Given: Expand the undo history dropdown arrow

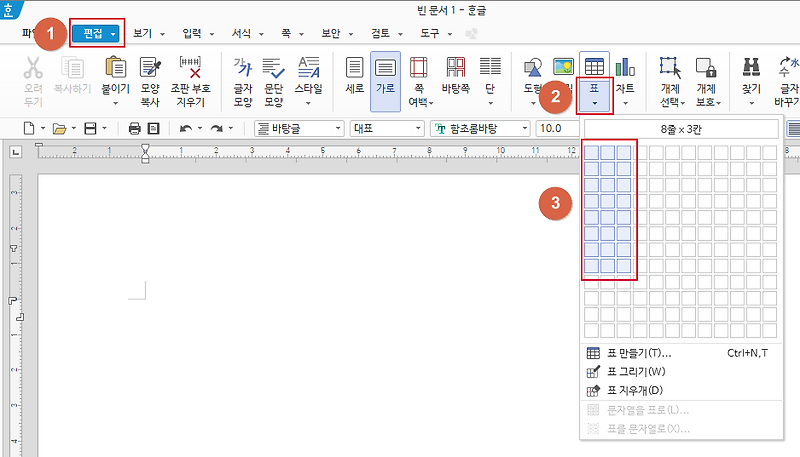Looking at the screenshot, I should (200, 129).
